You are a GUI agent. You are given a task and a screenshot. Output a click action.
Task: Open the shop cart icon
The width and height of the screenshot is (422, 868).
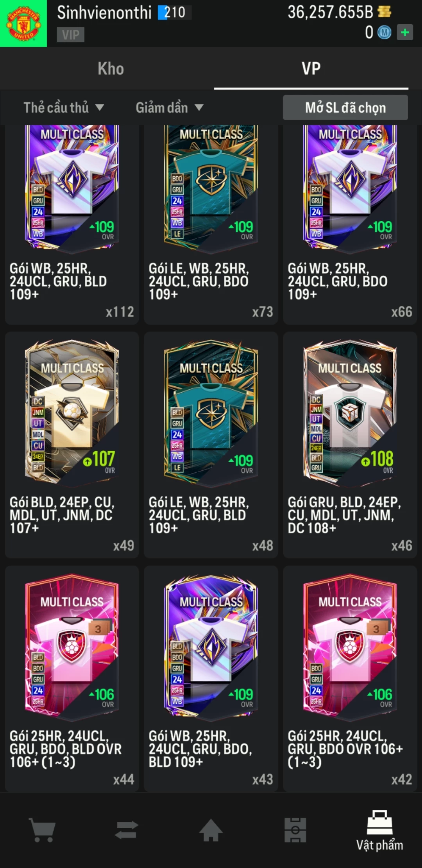tap(42, 830)
